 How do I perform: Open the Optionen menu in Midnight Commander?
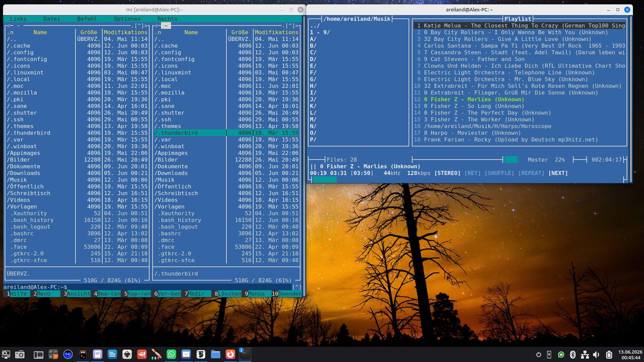127,19
